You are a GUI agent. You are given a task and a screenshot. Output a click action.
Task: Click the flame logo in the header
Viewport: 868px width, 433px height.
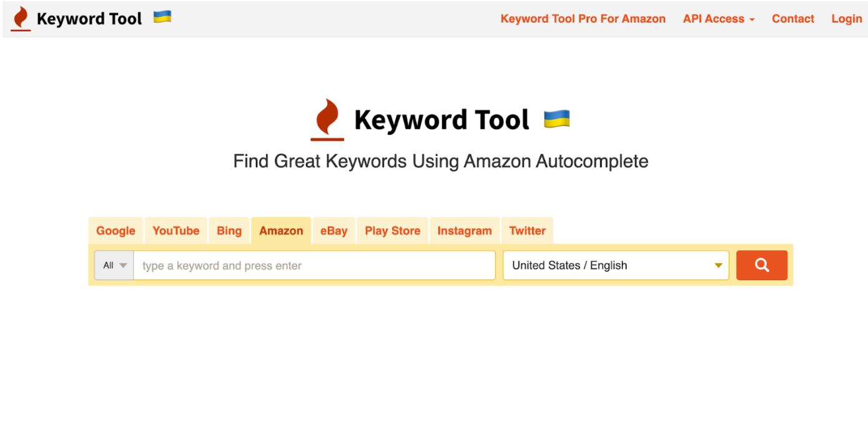click(21, 19)
